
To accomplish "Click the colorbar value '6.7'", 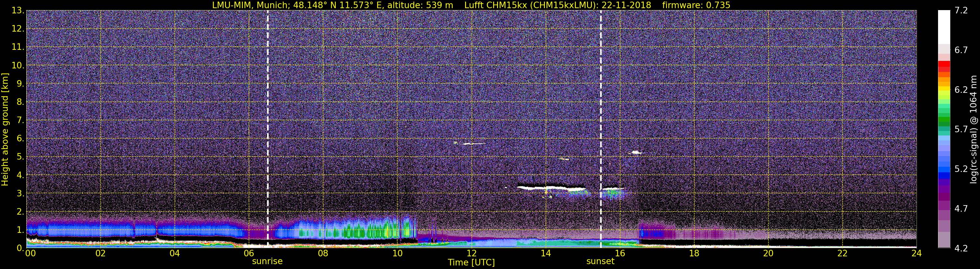I will click(x=961, y=50).
